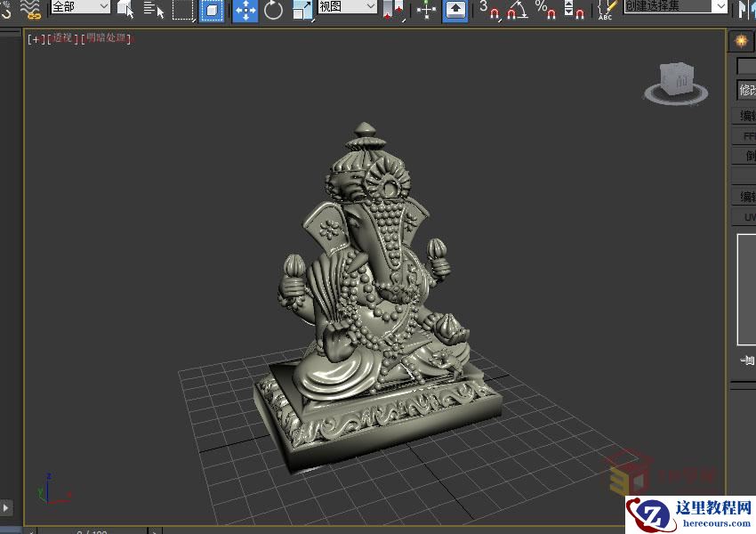Click the FFD modifier button
Screen dimensions: 756x534
745,136
